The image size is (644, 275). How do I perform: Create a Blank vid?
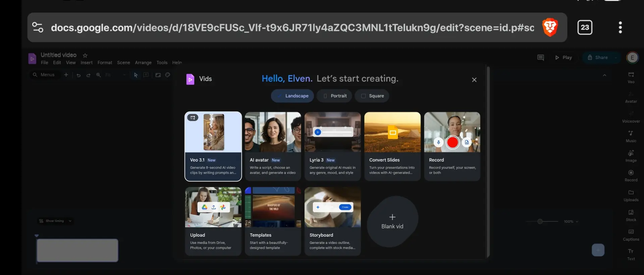pos(392,222)
